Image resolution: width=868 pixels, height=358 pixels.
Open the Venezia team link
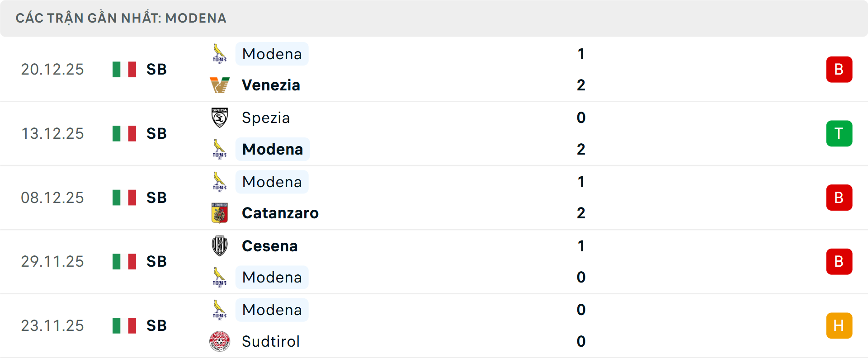(271, 85)
